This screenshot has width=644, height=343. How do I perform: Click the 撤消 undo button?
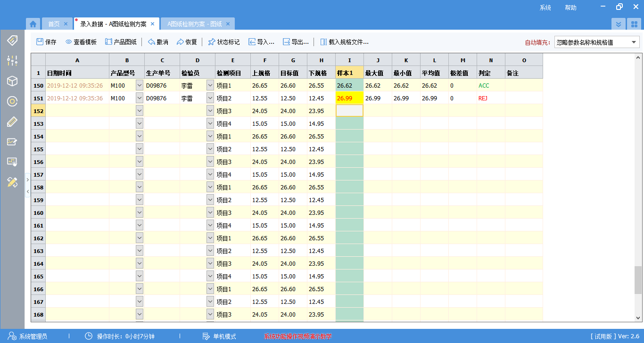tap(158, 42)
